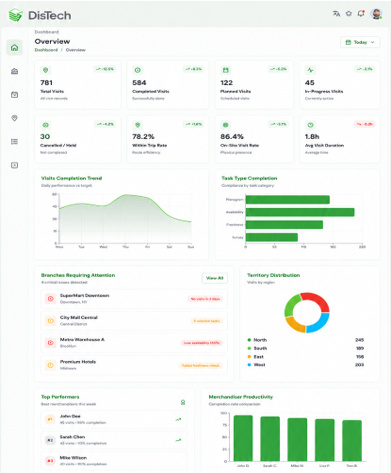Click the South legend color dot
This screenshot has height=473, width=391.
(249, 348)
